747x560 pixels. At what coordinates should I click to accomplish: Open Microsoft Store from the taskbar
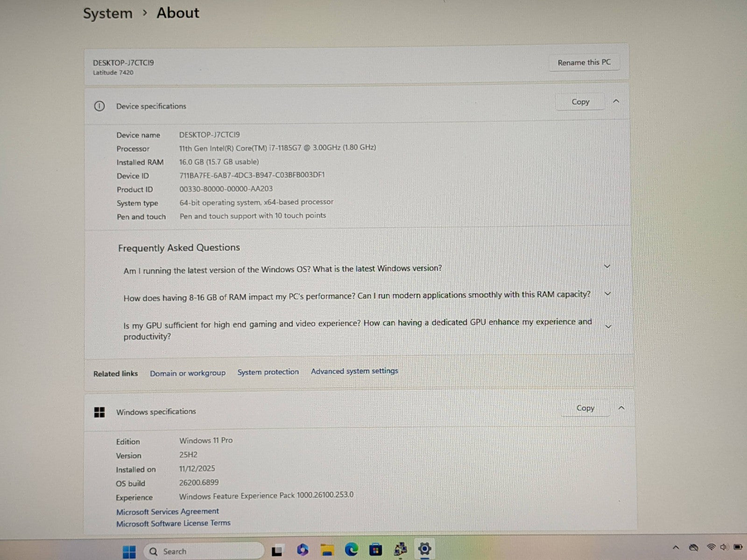click(375, 550)
